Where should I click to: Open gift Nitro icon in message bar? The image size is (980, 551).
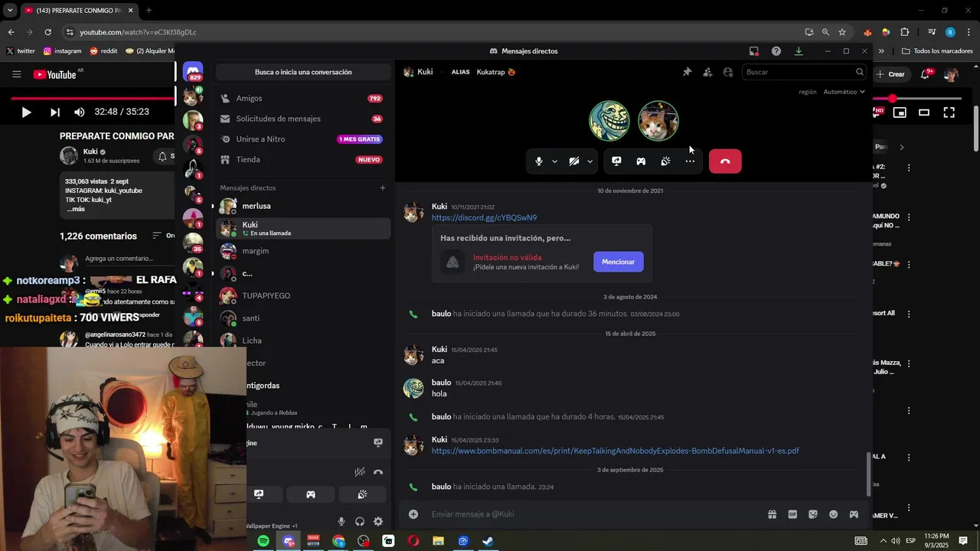click(773, 514)
